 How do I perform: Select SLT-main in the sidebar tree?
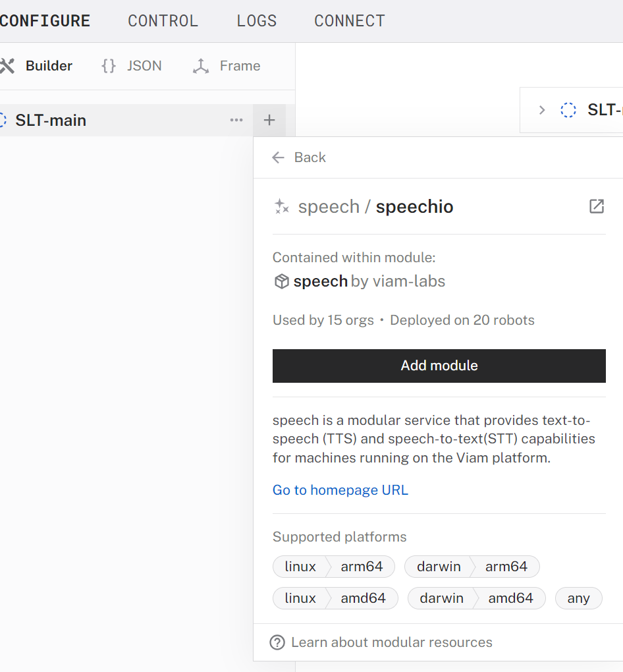tap(51, 121)
